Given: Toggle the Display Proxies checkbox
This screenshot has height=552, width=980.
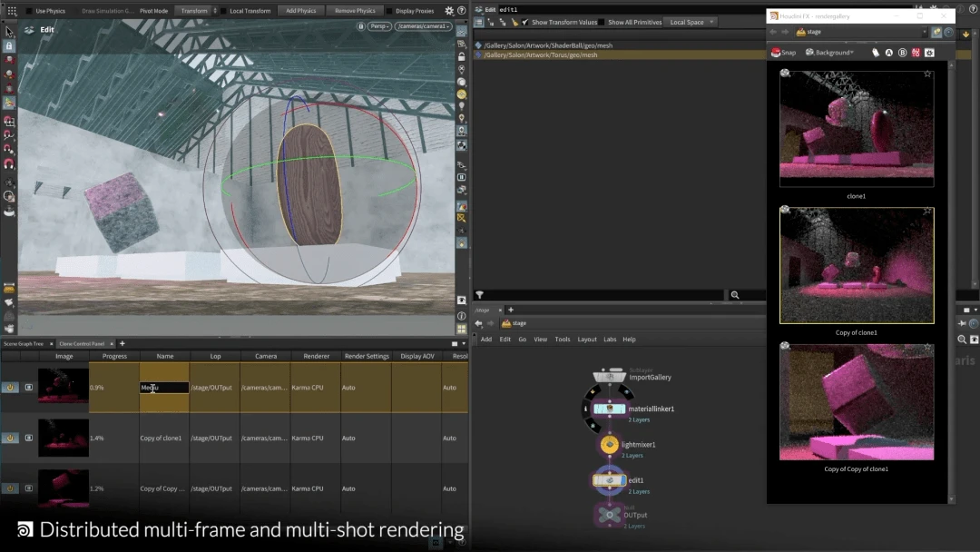Looking at the screenshot, I should point(388,11).
